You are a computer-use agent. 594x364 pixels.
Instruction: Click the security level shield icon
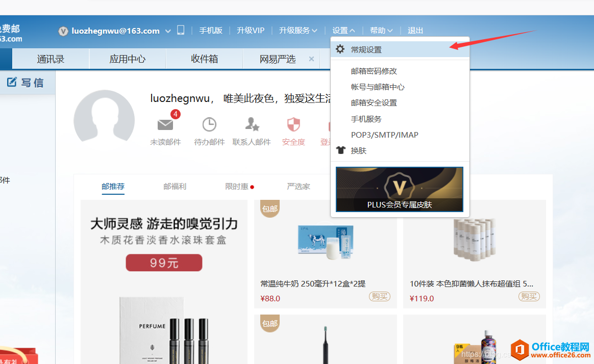click(x=293, y=125)
